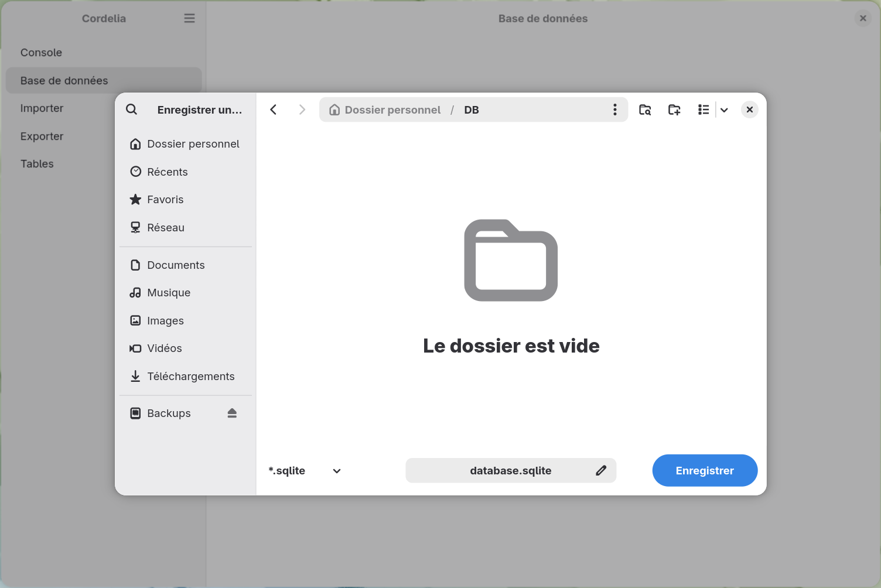Open Récents in sidebar

coord(186,172)
